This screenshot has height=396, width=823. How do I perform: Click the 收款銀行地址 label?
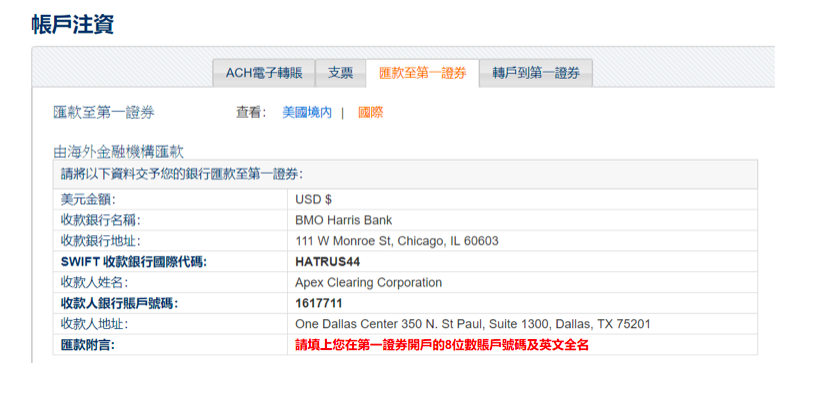(x=101, y=241)
